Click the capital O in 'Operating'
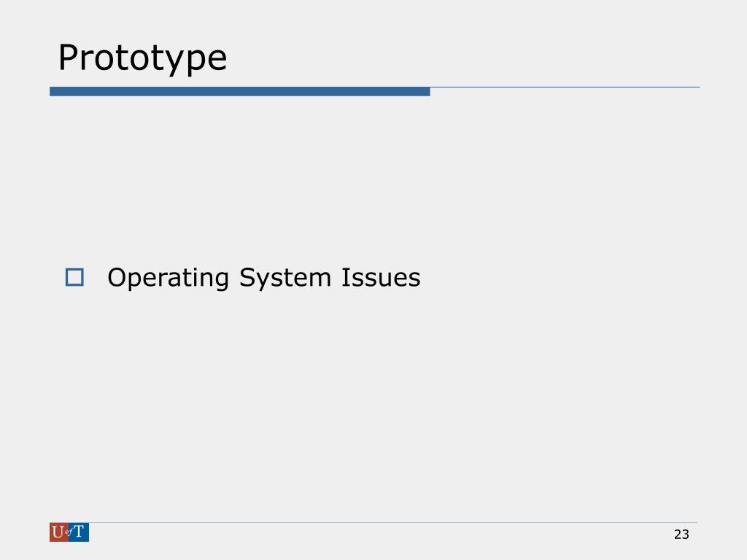The height and width of the screenshot is (560, 747). pyautogui.click(x=117, y=277)
